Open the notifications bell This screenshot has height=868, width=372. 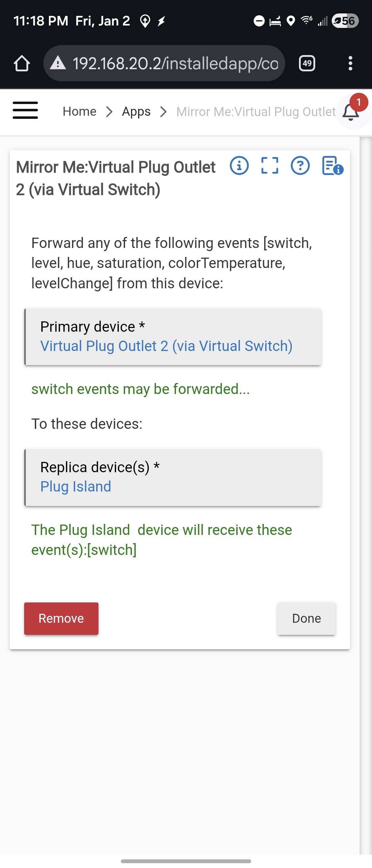click(x=351, y=112)
